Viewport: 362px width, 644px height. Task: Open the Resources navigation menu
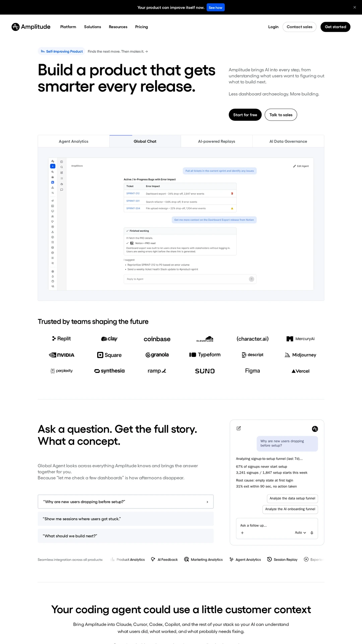(118, 27)
